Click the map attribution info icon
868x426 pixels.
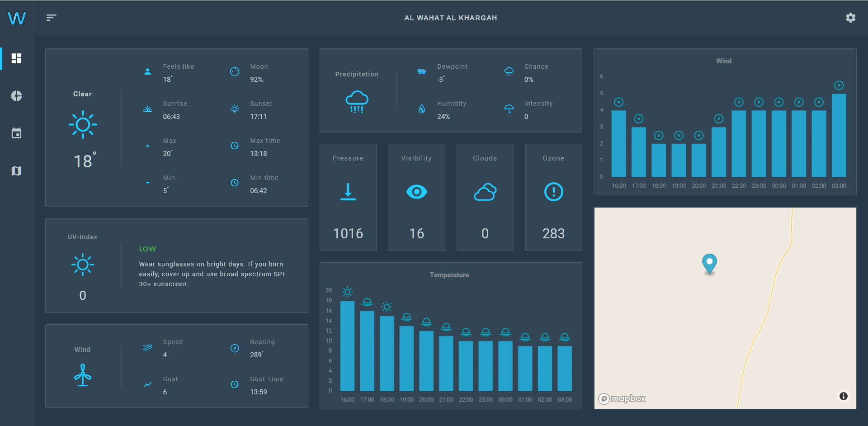pyautogui.click(x=843, y=396)
